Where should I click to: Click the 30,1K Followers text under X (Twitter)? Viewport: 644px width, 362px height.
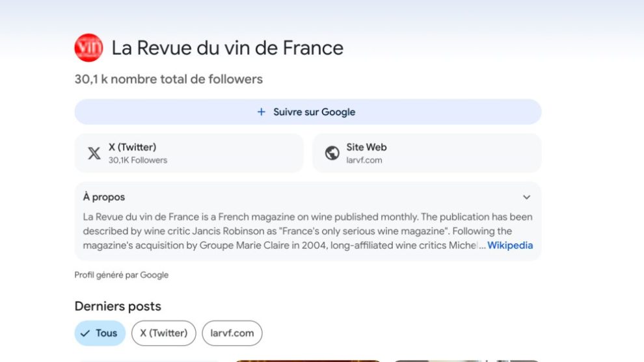click(x=138, y=161)
